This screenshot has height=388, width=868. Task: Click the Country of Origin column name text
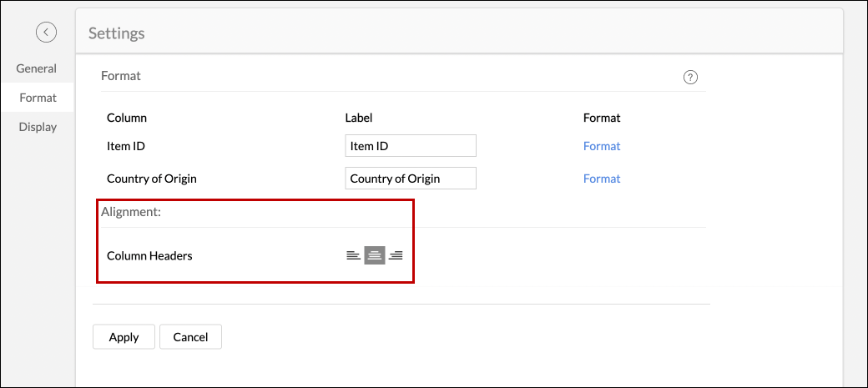pos(152,179)
